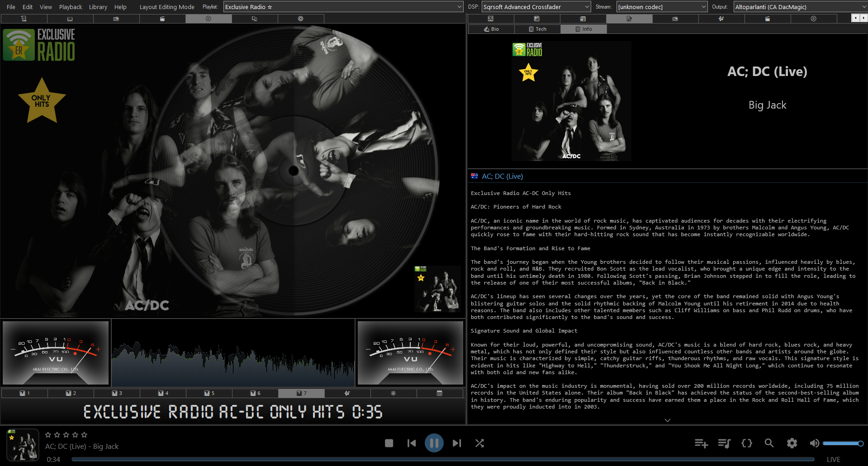
Task: Open the music notes icon tab in right panel
Action: 721,19
